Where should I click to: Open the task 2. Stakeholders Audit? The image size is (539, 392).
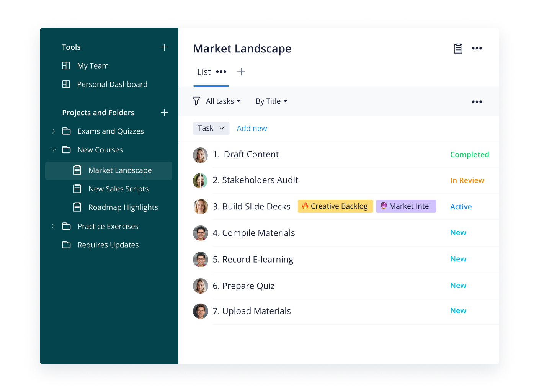(255, 180)
